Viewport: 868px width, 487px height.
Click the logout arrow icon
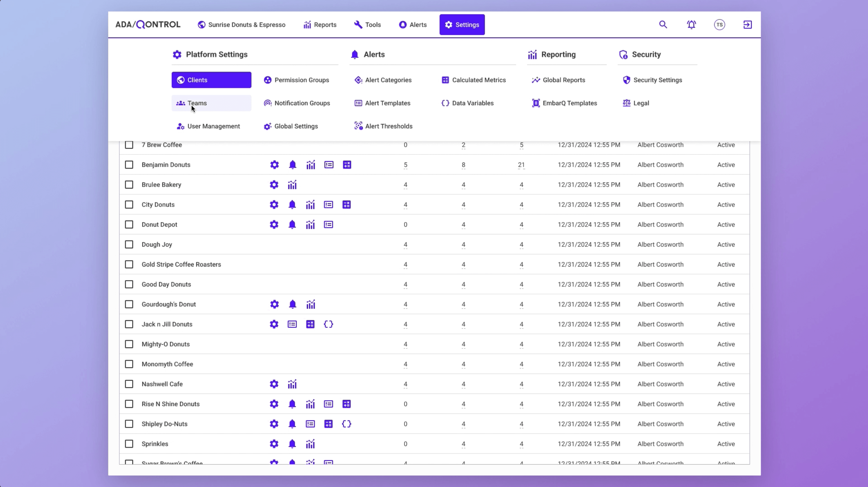[747, 25]
